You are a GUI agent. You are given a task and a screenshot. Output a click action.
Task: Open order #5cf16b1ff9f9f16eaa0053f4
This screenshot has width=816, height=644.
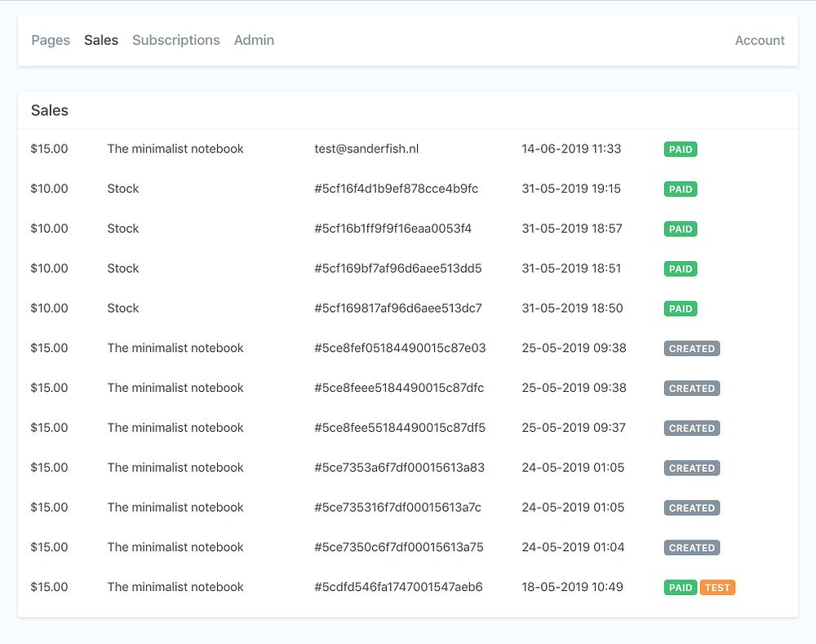[393, 229]
